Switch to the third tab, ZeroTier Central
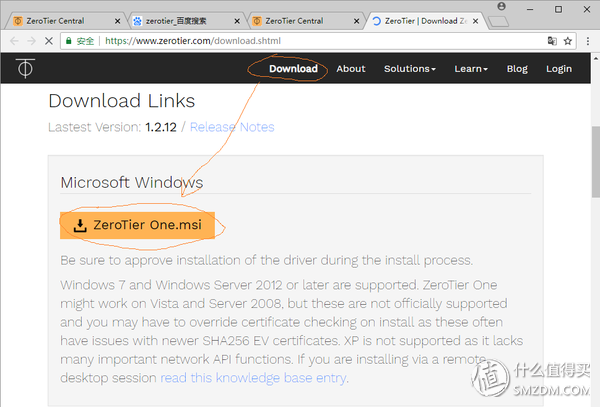Image resolution: width=600 pixels, height=407 pixels. click(305, 21)
